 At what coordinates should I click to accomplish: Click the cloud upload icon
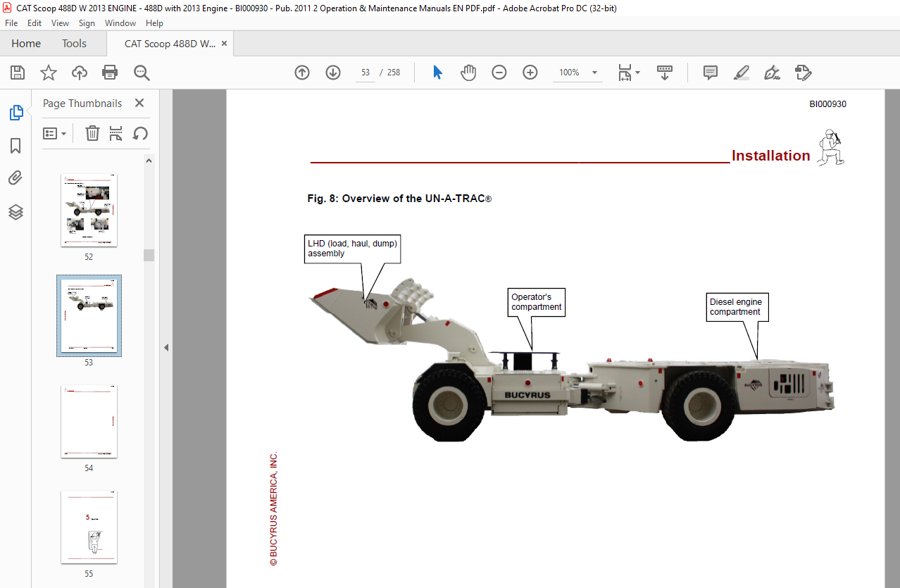(80, 73)
